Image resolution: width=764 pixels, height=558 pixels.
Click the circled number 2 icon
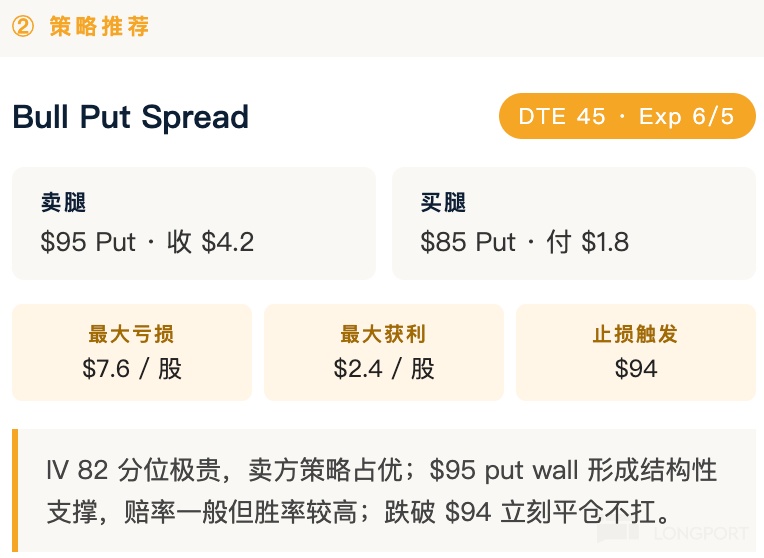tap(23, 27)
